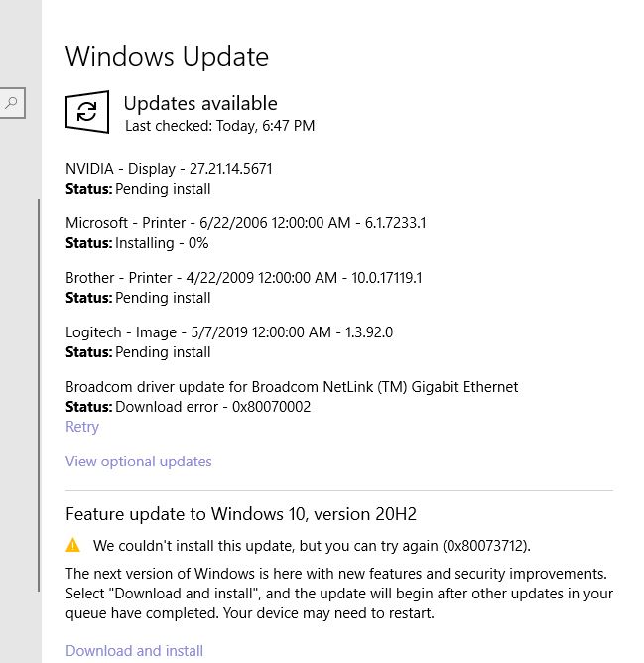
Task: Select the Brother Printer update entry
Action: coord(243,278)
